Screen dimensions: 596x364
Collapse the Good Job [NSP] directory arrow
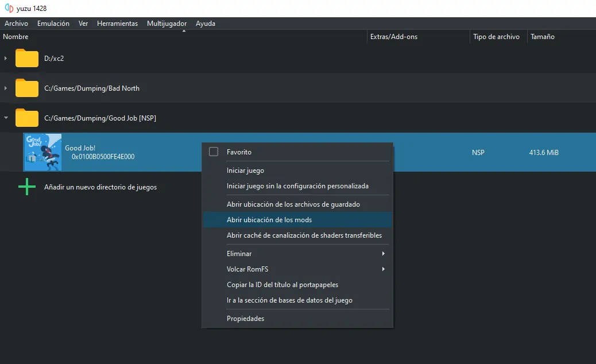click(6, 118)
